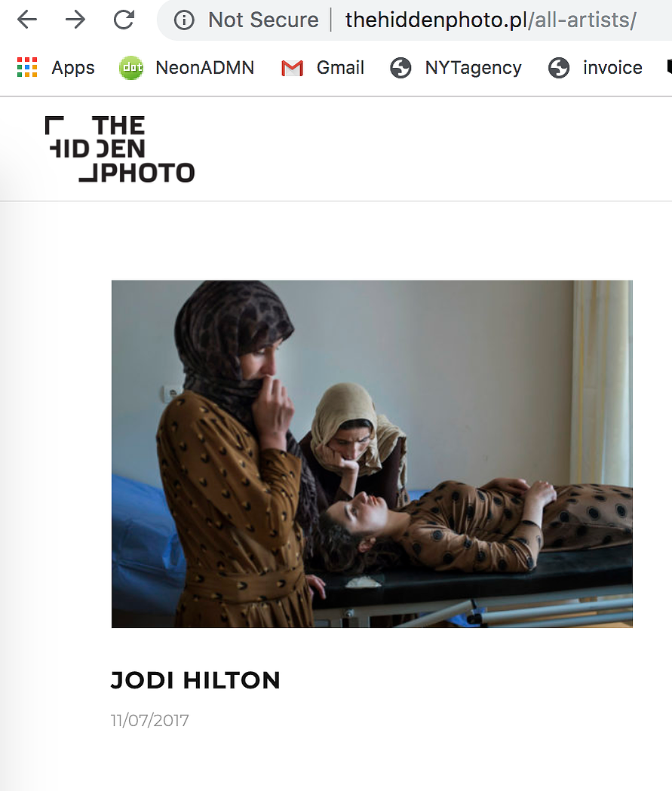The height and width of the screenshot is (791, 672).
Task: Reload the page with refresh icon
Action: pos(124,20)
